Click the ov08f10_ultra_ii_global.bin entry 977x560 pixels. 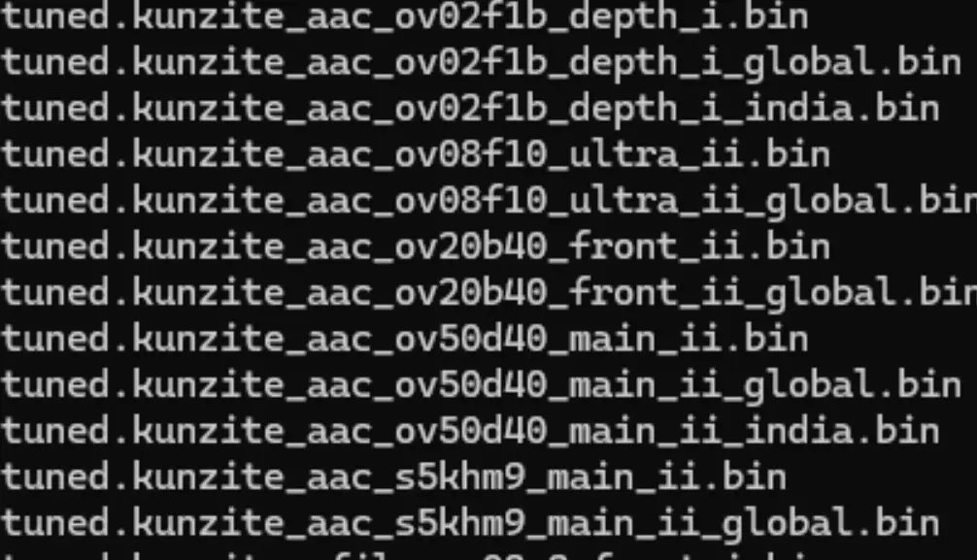(x=488, y=201)
